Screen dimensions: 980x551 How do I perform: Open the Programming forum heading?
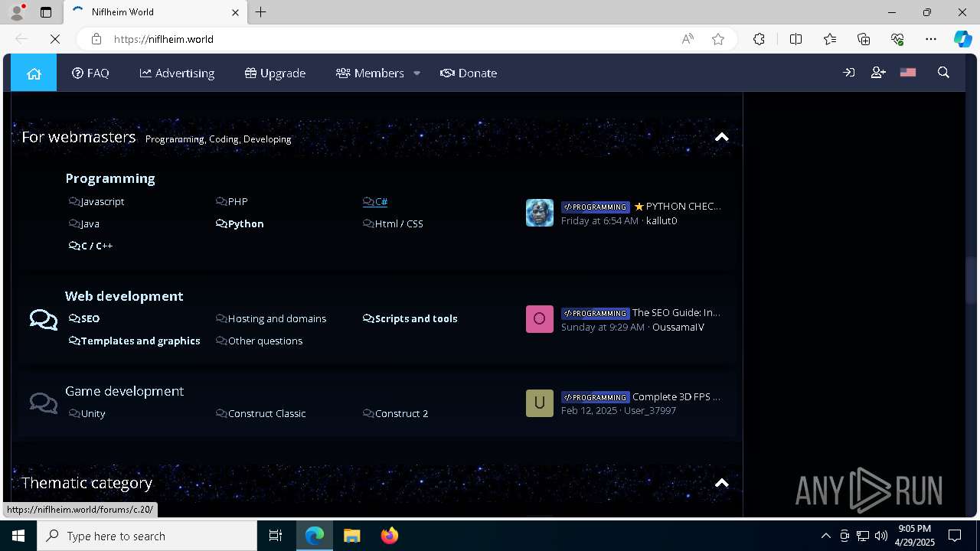pyautogui.click(x=110, y=178)
